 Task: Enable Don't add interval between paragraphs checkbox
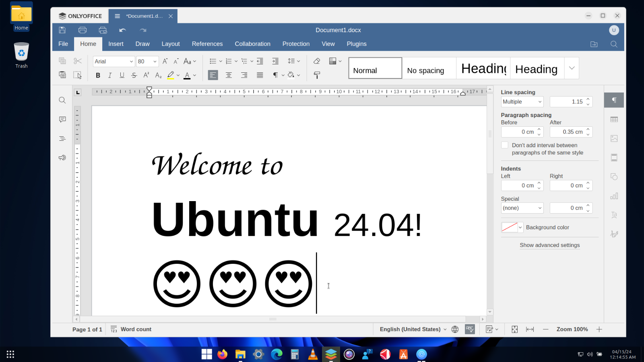505,145
